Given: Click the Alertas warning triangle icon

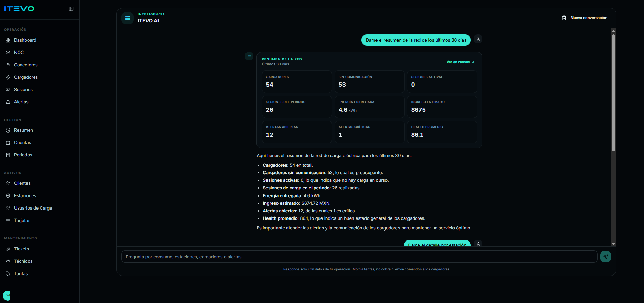Looking at the screenshot, I should tap(8, 102).
